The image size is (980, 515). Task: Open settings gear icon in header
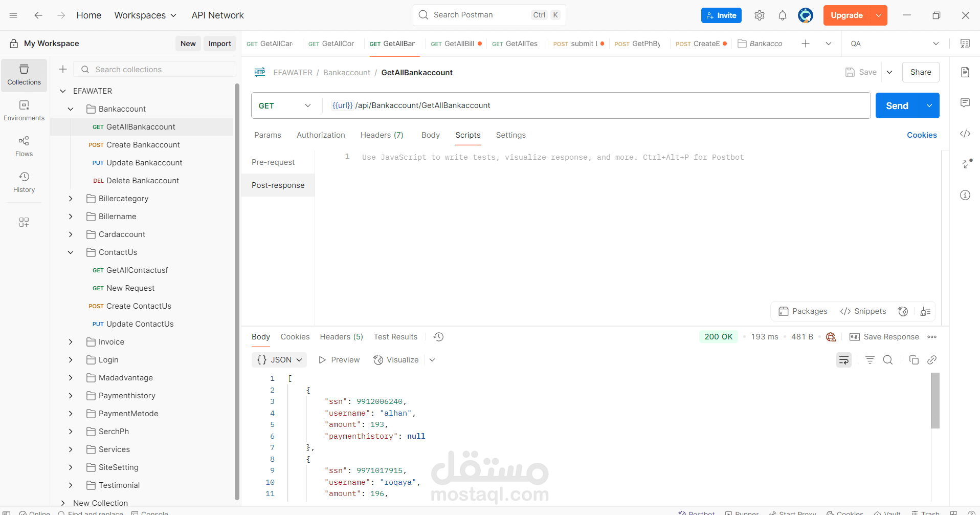(760, 15)
